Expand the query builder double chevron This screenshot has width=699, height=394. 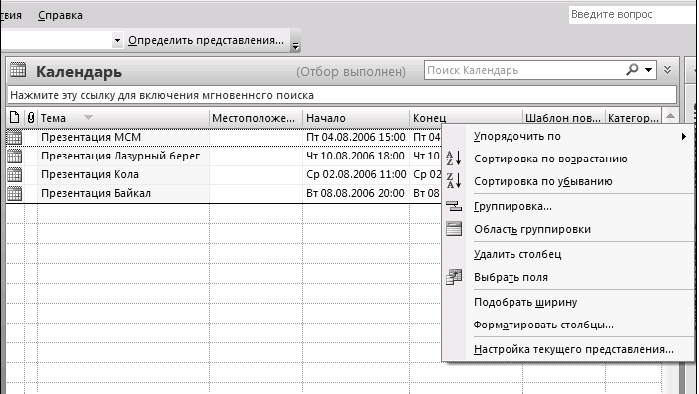click(667, 70)
